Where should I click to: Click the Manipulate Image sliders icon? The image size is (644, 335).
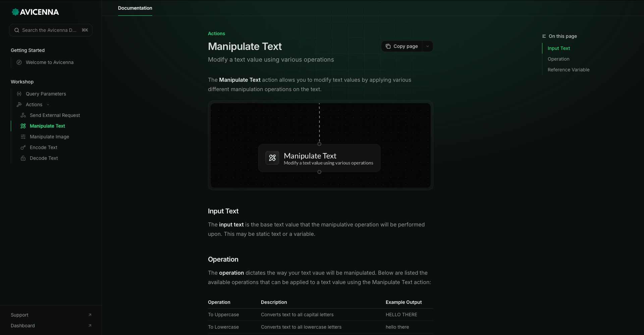click(23, 137)
